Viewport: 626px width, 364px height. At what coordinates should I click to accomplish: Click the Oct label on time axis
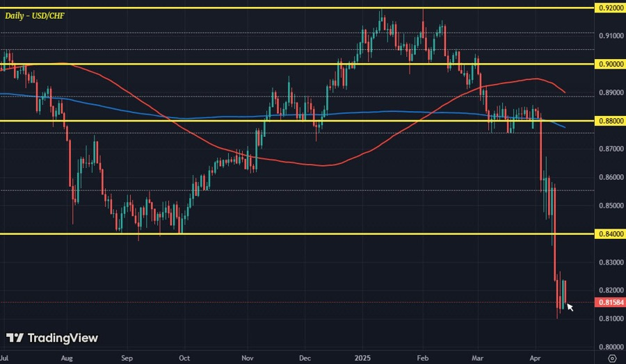click(x=184, y=358)
